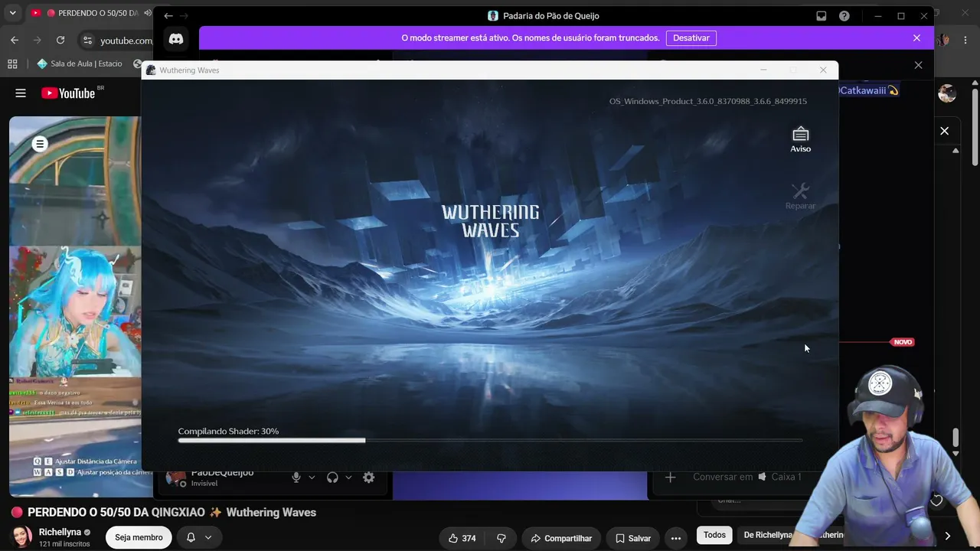The image size is (980, 551).
Task: Click the Chrome back navigation arrow
Action: coord(15,40)
